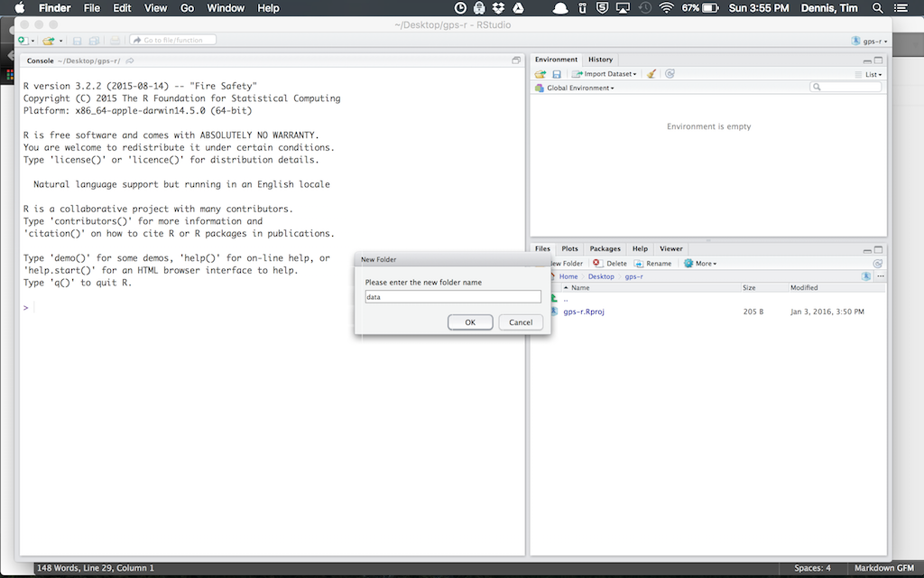Click the battery status icon
Screen dimensions: 924x578
click(711, 7)
